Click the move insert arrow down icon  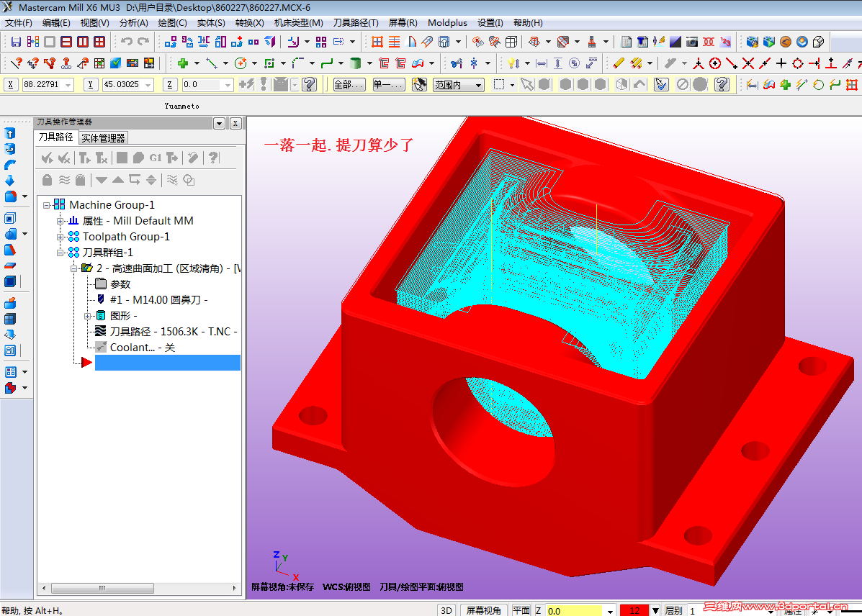[x=101, y=180]
